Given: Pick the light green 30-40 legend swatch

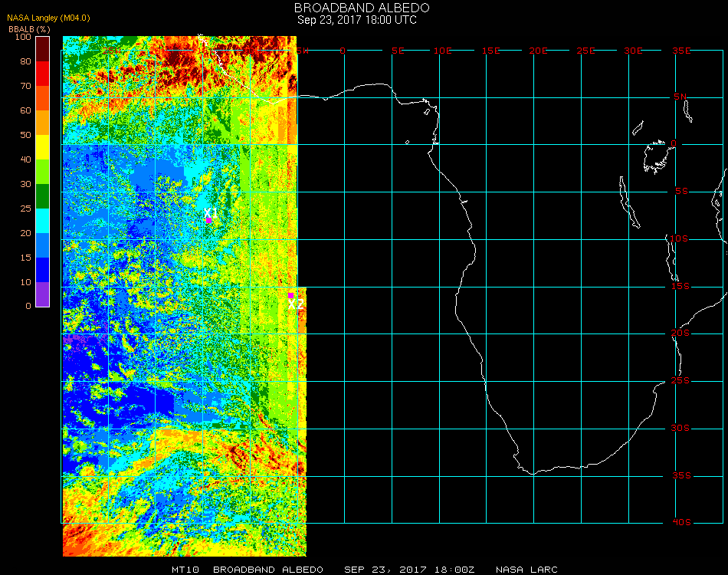Looking at the screenshot, I should point(43,172).
